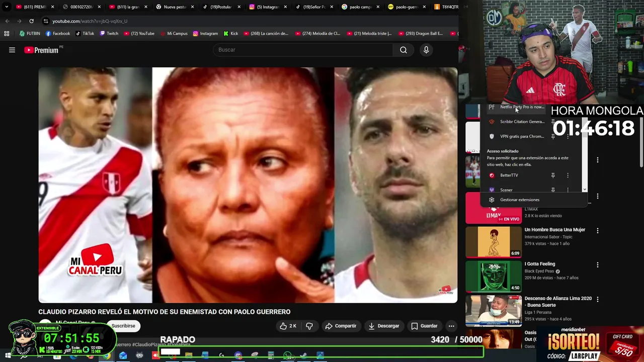Close the (611) la gran tab

(x=146, y=7)
